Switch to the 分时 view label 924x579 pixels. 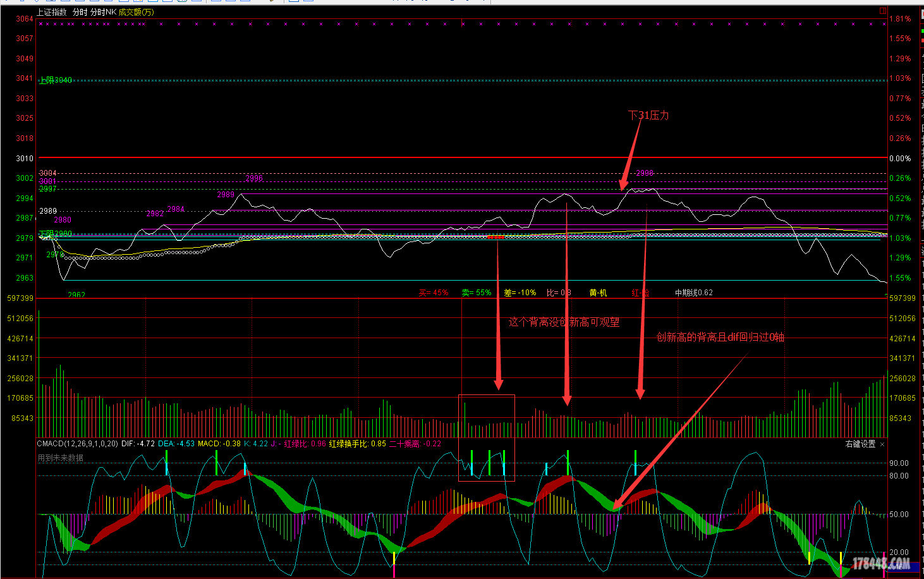(x=80, y=12)
